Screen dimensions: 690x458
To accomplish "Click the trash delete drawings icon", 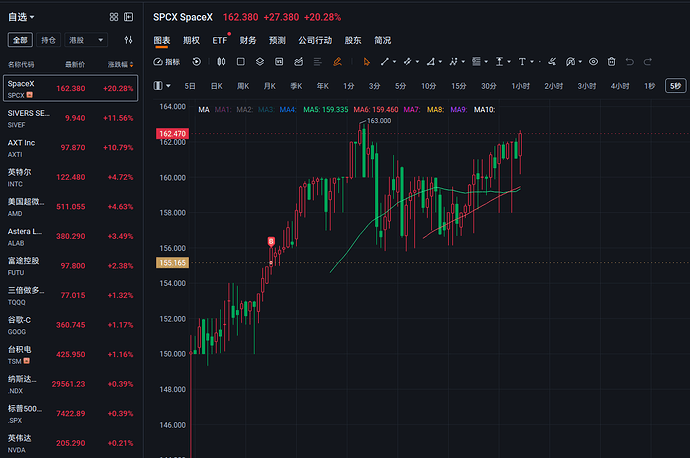I will (x=611, y=62).
